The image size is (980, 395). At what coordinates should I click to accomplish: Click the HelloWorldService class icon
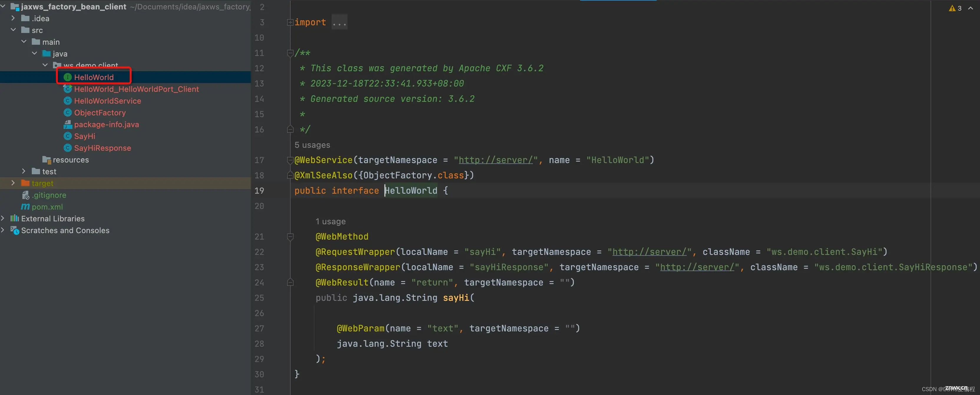[68, 101]
